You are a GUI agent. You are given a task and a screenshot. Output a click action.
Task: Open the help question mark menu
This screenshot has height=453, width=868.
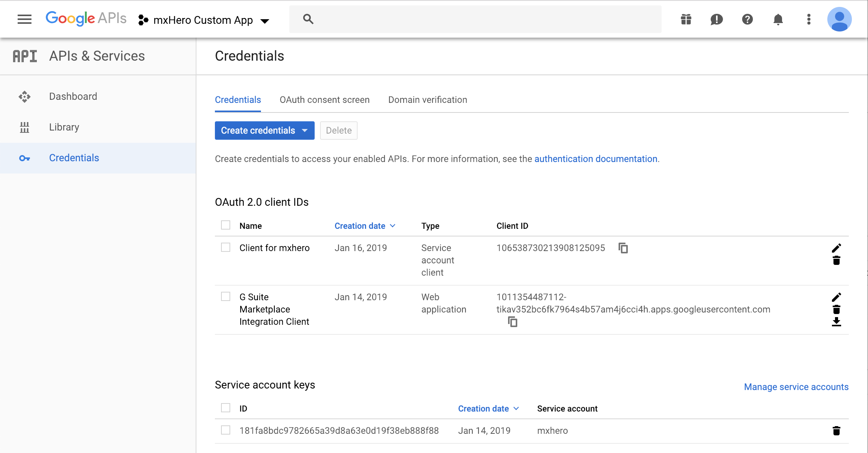(747, 19)
